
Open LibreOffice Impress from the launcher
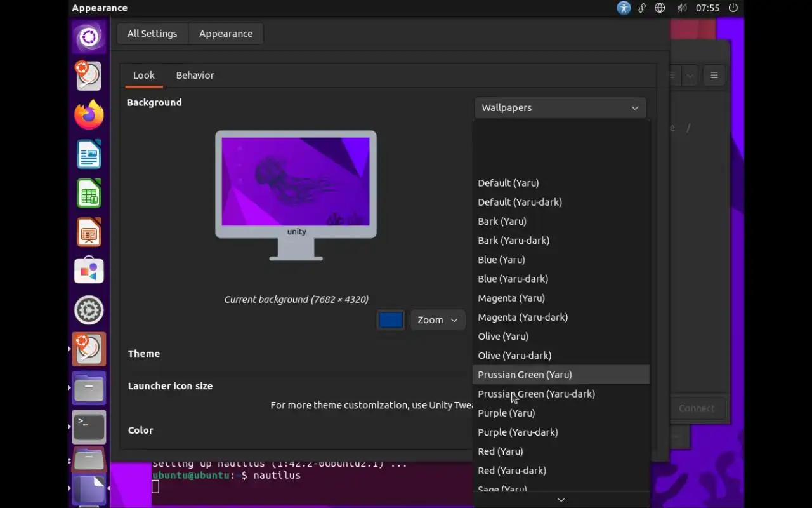[x=89, y=232]
